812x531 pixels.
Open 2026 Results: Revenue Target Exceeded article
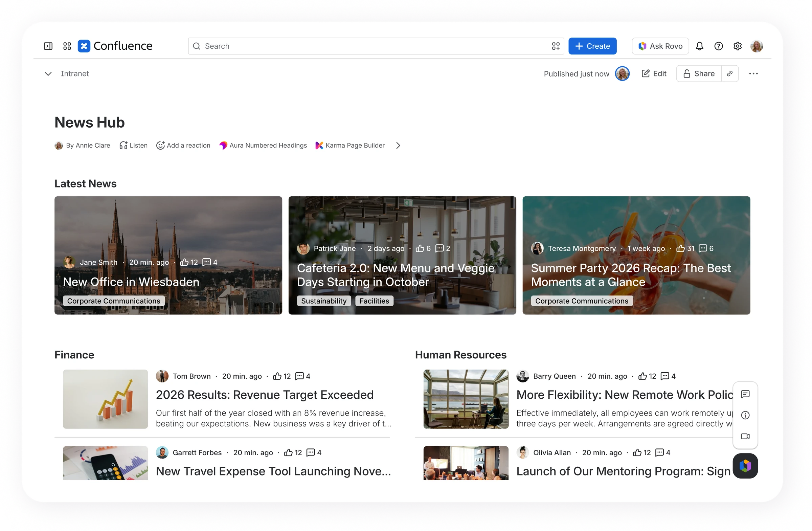click(265, 395)
